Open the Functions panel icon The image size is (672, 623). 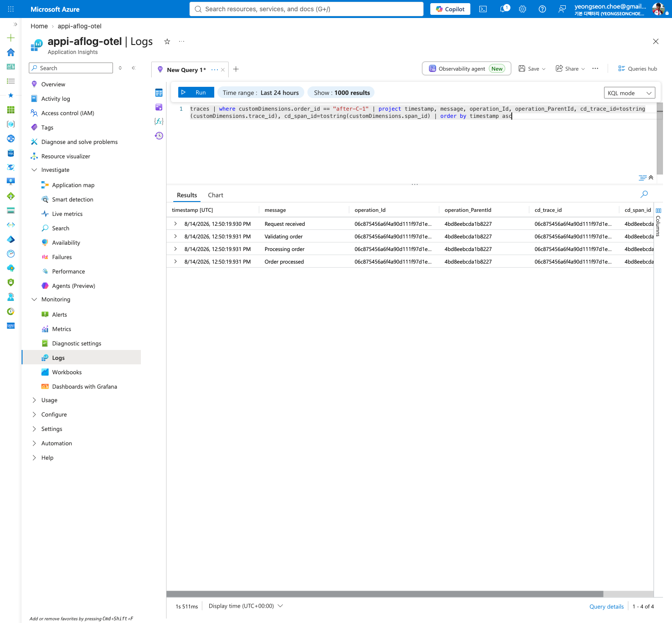point(159,121)
